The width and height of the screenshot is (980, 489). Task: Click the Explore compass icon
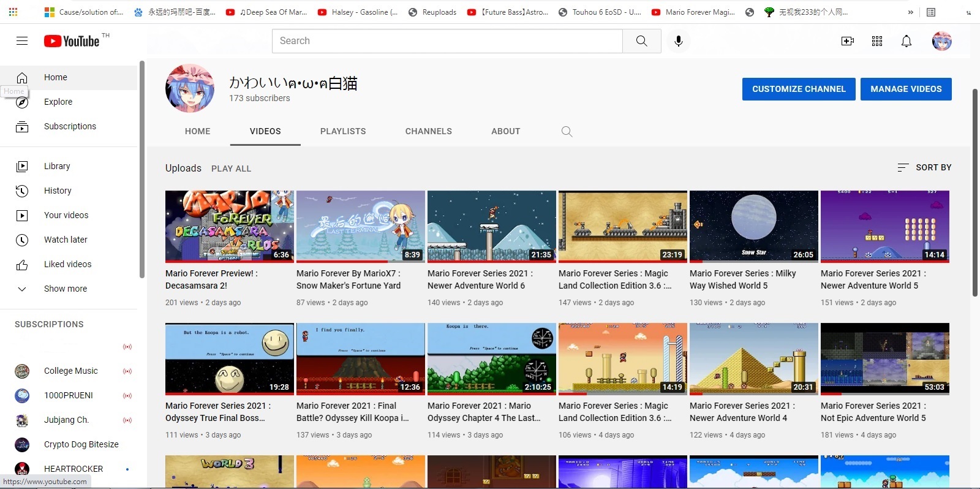22,102
